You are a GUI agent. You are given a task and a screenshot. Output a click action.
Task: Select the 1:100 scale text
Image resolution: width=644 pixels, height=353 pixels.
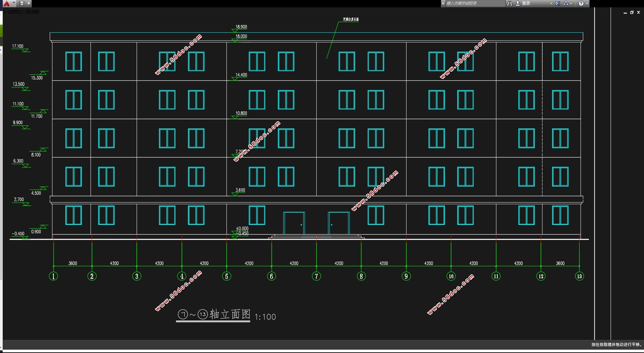[265, 317]
